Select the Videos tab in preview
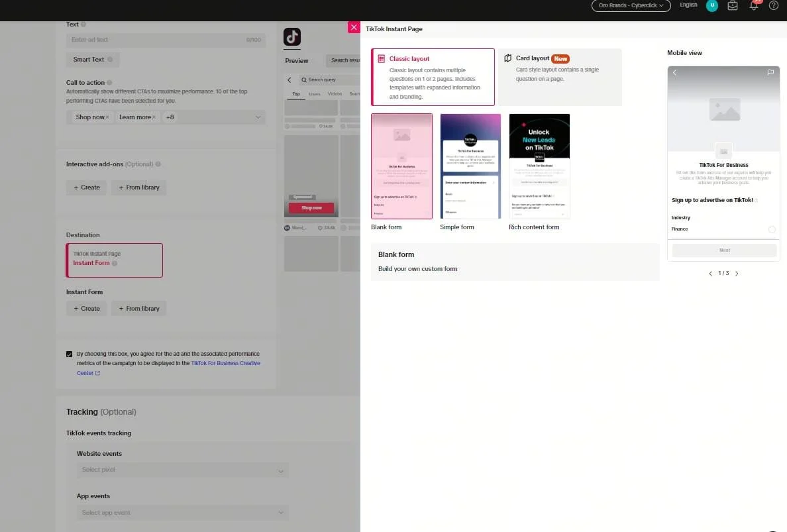 335,94
